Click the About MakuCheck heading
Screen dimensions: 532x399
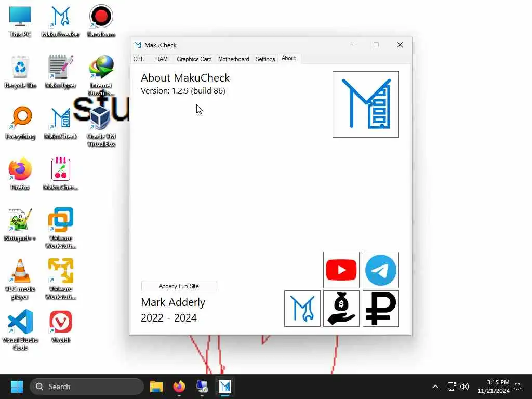pos(185,78)
